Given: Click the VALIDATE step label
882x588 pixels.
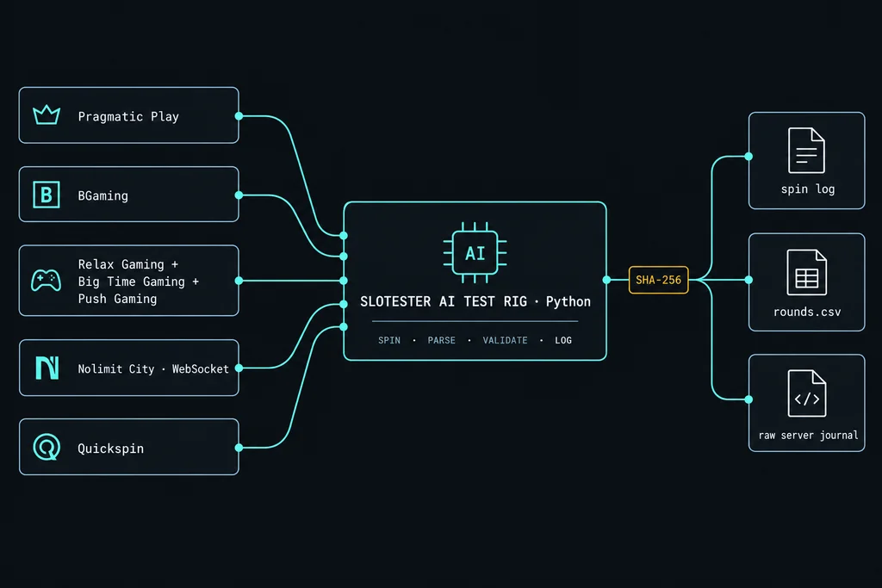Looking at the screenshot, I should click(505, 340).
